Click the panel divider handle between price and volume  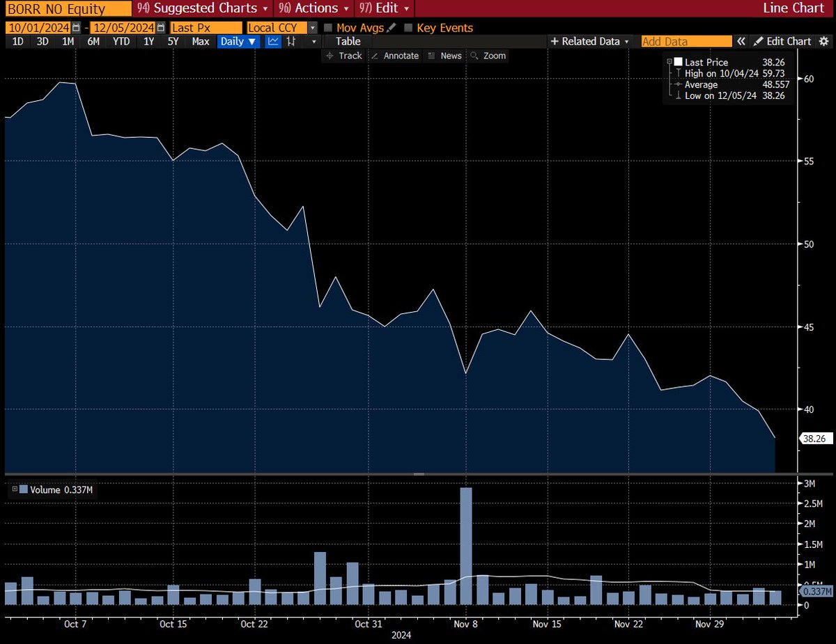coord(419,474)
